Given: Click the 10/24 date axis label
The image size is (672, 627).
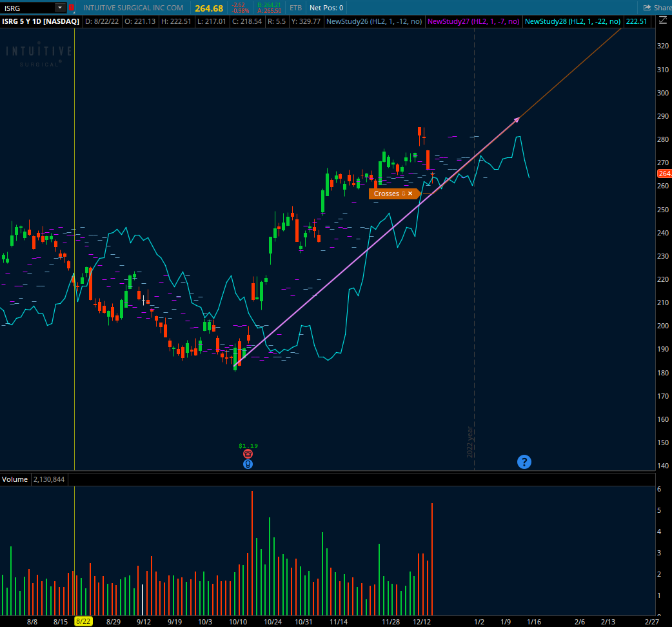Looking at the screenshot, I should [273, 621].
